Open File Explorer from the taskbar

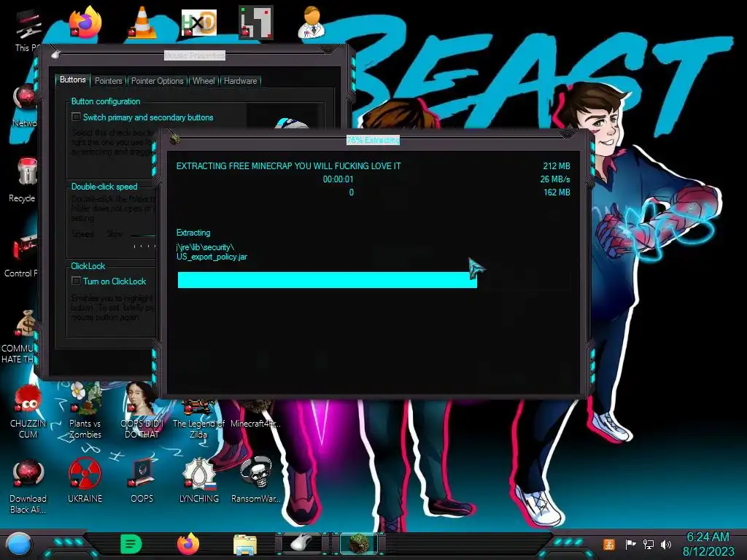coord(245,544)
